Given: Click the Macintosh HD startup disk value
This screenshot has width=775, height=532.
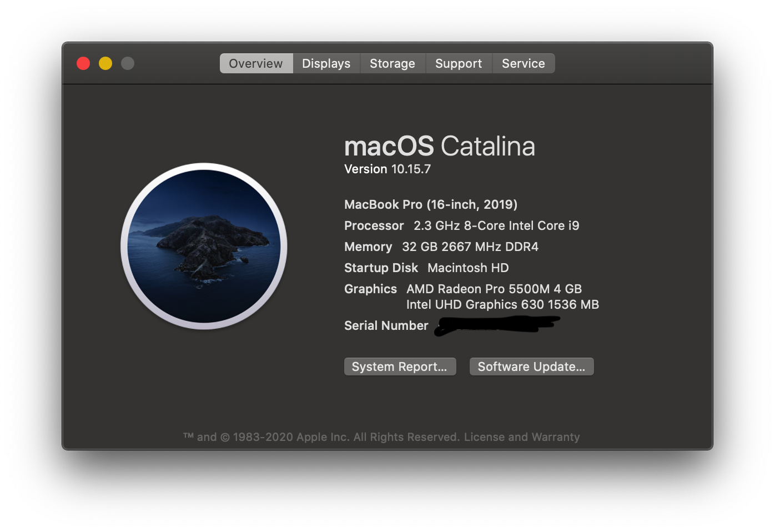Looking at the screenshot, I should point(468,268).
